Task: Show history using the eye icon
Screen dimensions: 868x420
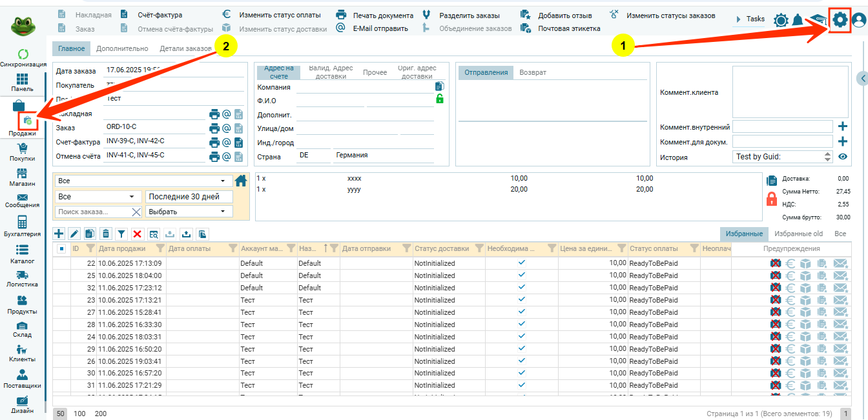Action: [842, 157]
